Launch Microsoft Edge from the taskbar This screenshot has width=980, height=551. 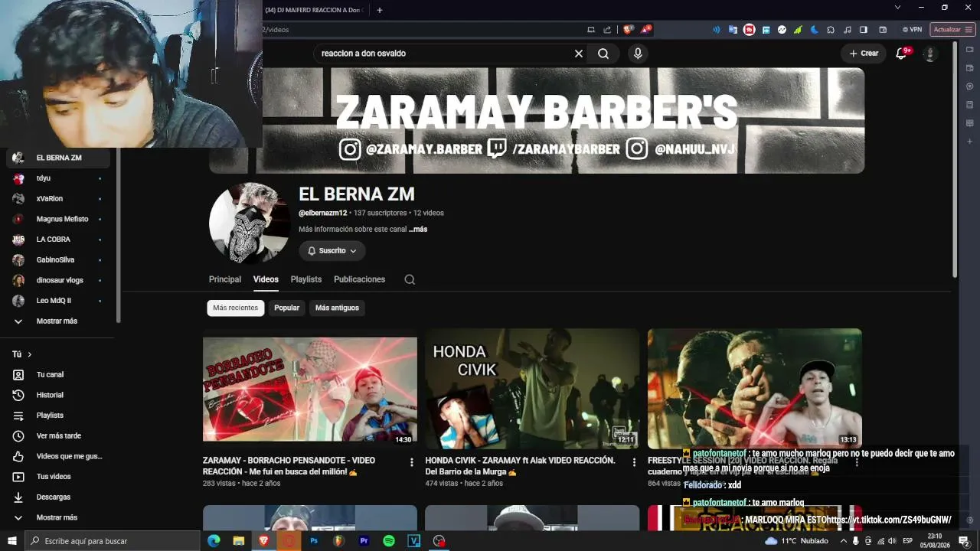tap(214, 541)
